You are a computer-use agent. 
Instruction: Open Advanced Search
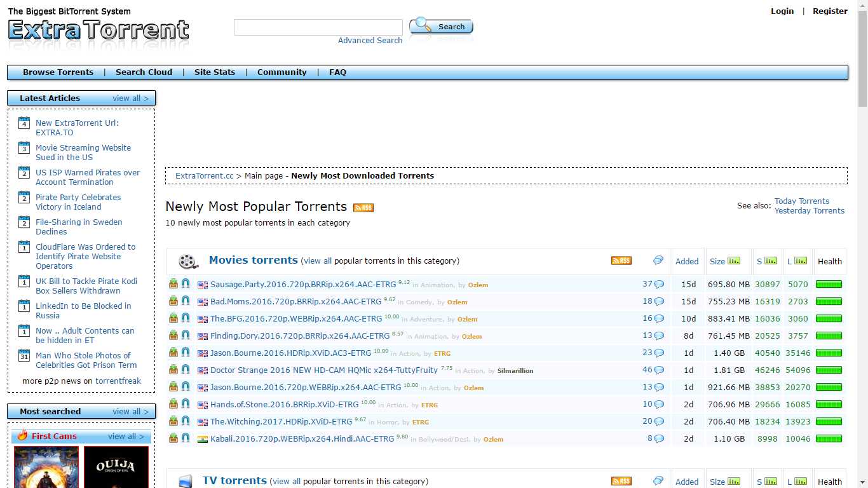(370, 40)
